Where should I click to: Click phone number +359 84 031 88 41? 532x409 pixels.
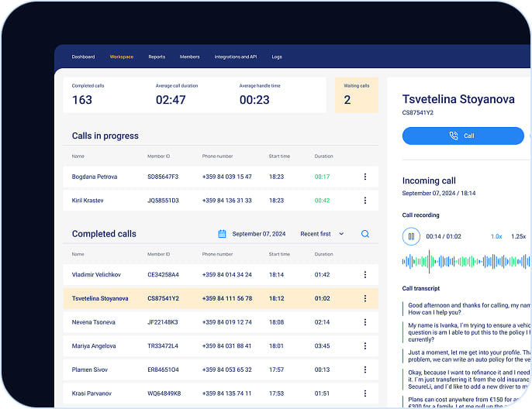[x=227, y=345]
